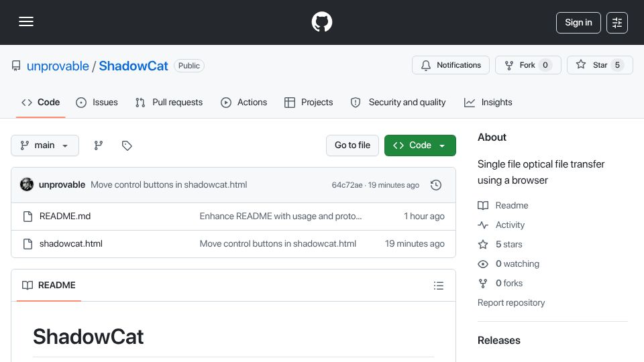Click the Notifications bell button
This screenshot has width=644, height=362.
pyautogui.click(x=451, y=65)
